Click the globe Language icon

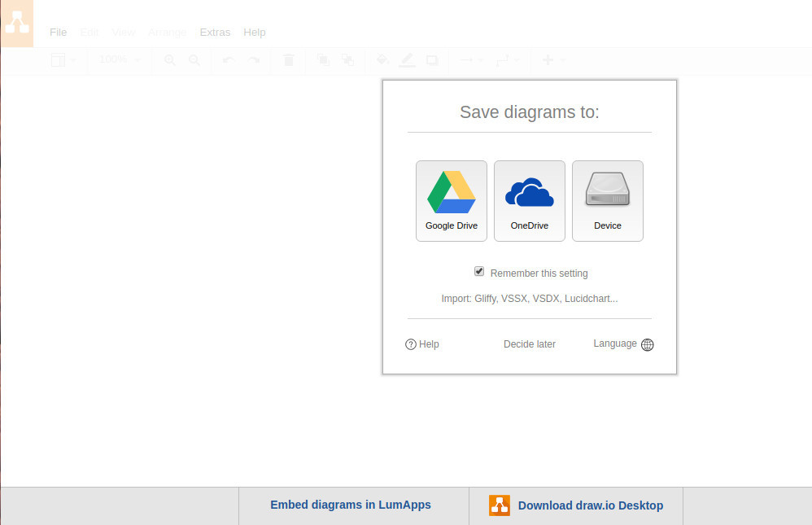pos(648,344)
